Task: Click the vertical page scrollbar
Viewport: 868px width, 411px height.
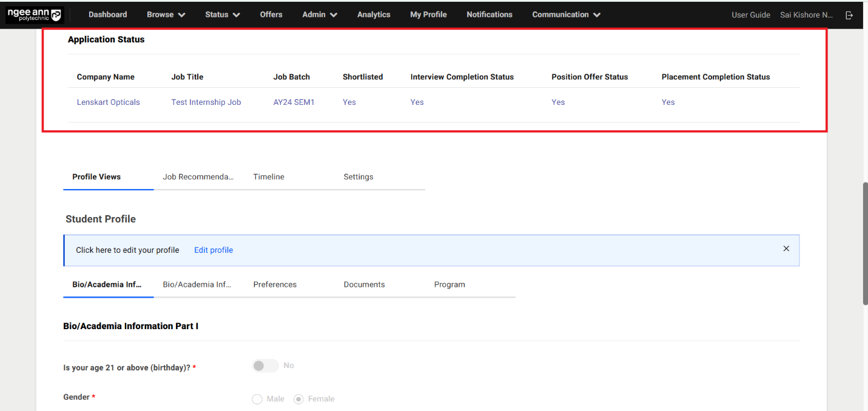Action: coord(864,242)
